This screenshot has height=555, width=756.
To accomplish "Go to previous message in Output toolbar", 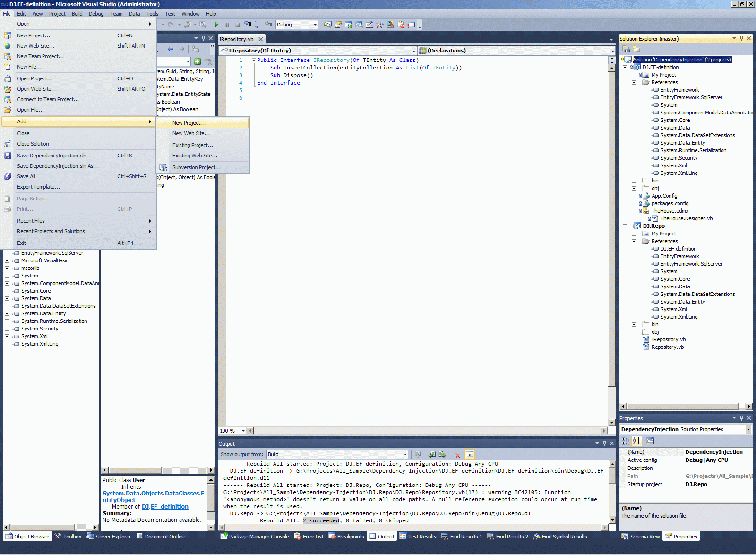I will click(432, 454).
